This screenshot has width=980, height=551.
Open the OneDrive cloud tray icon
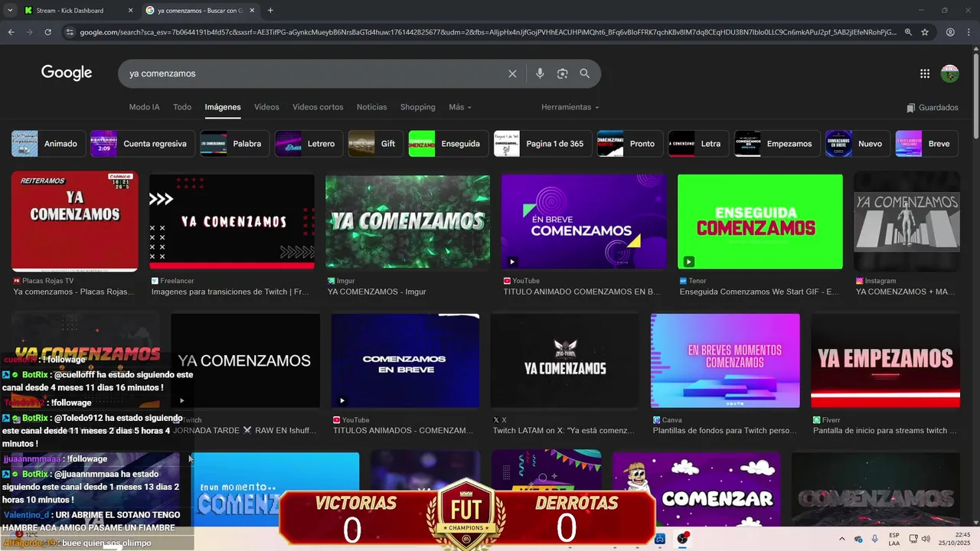click(x=858, y=539)
